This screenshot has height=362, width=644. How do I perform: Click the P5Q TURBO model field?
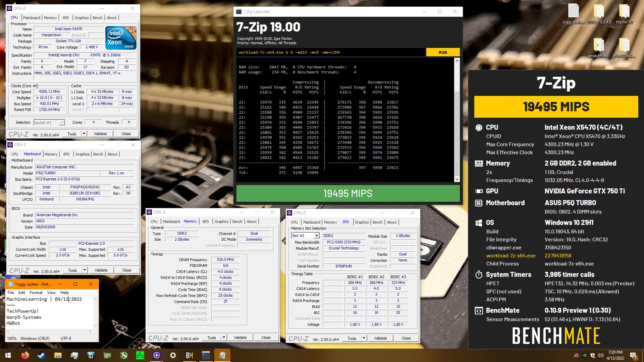[x=67, y=173]
